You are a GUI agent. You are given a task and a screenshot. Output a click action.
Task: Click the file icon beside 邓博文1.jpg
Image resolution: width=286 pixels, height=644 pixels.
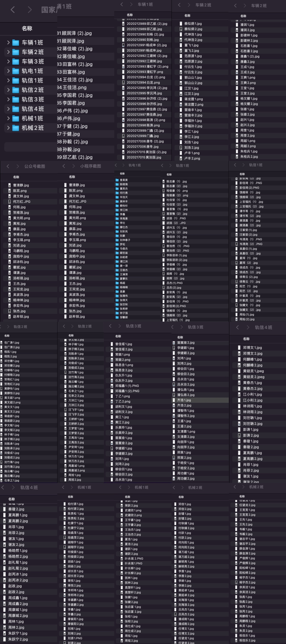coord(239,348)
